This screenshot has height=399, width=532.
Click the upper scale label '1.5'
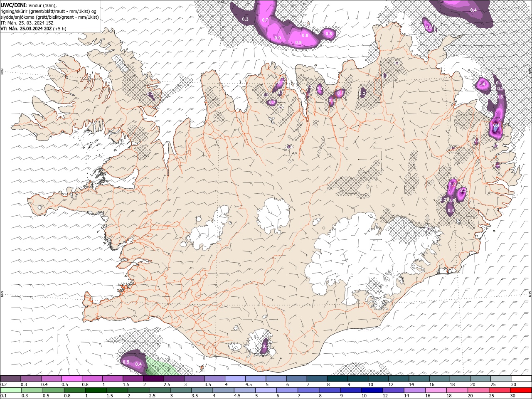pyautogui.click(x=126, y=384)
